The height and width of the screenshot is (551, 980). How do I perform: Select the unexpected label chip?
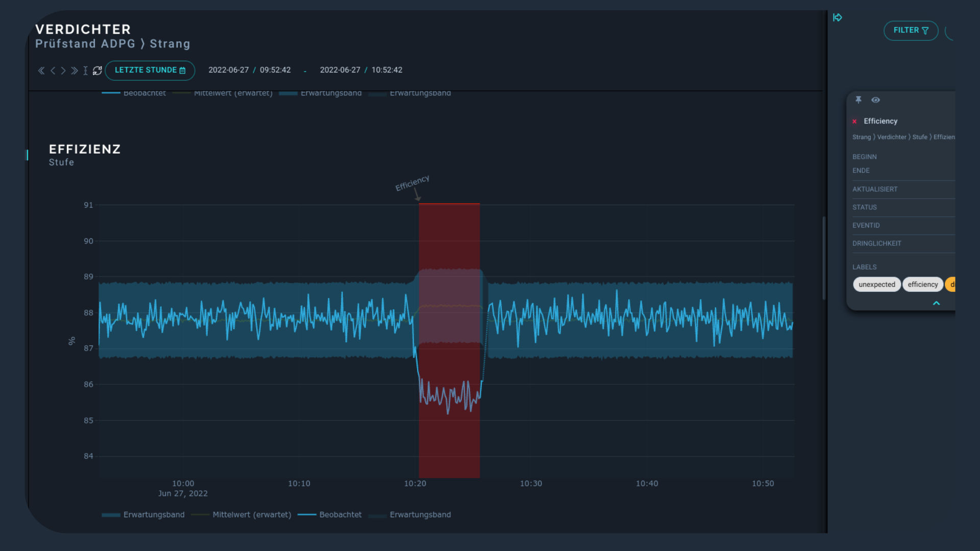[x=876, y=285]
